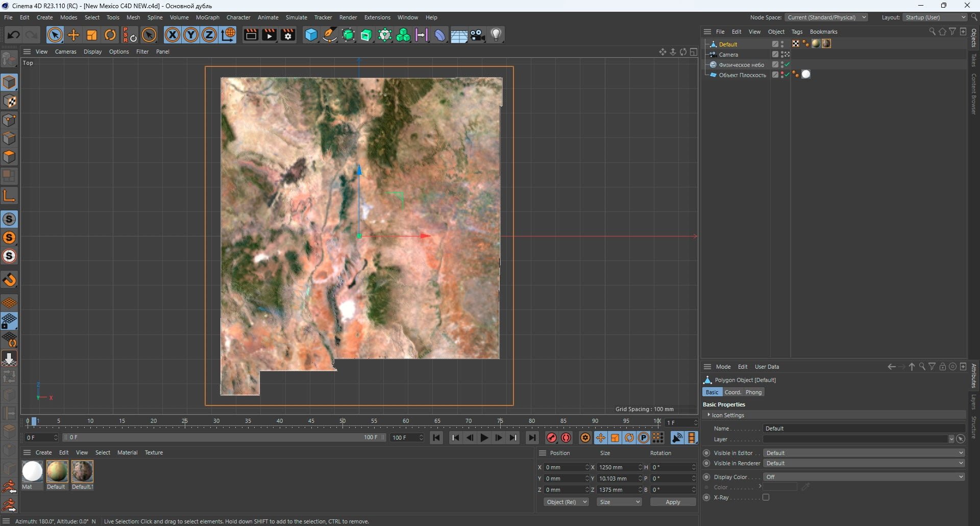Add a light object from toolbar

[x=496, y=35]
